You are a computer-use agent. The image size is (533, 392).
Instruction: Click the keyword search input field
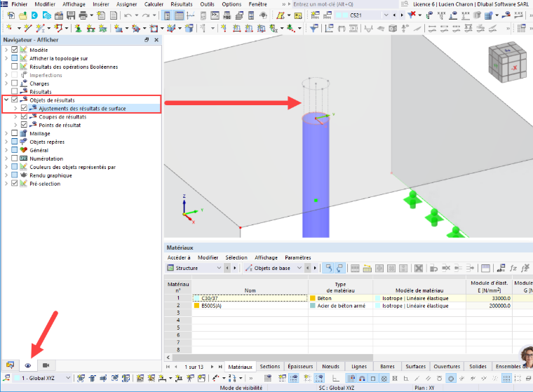pyautogui.click(x=344, y=4)
